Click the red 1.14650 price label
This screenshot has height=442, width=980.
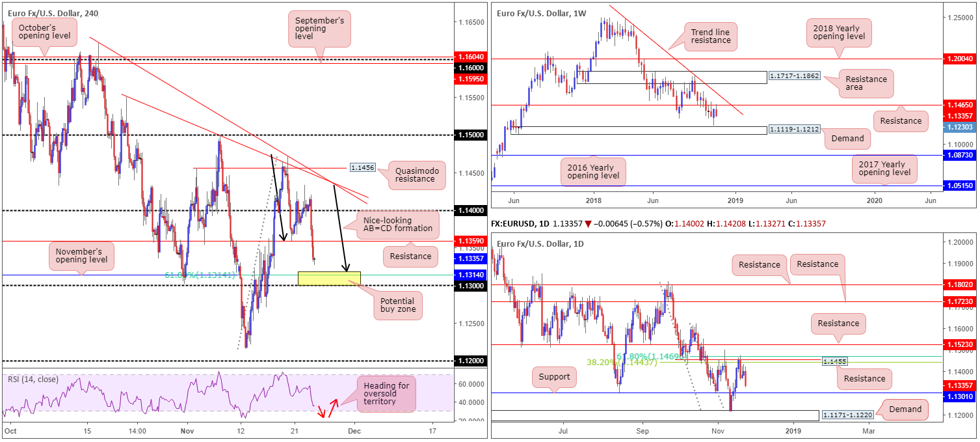coord(959,104)
